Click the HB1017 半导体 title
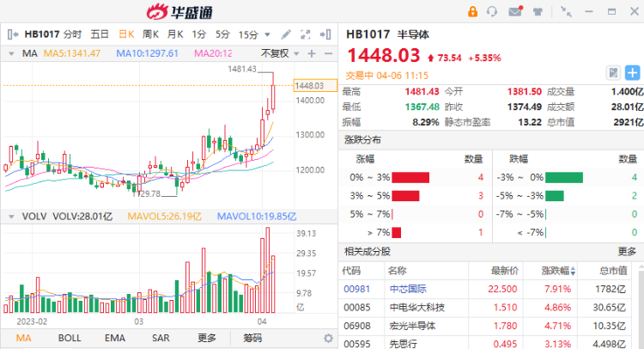The height and width of the screenshot is (349, 644). (x=387, y=34)
